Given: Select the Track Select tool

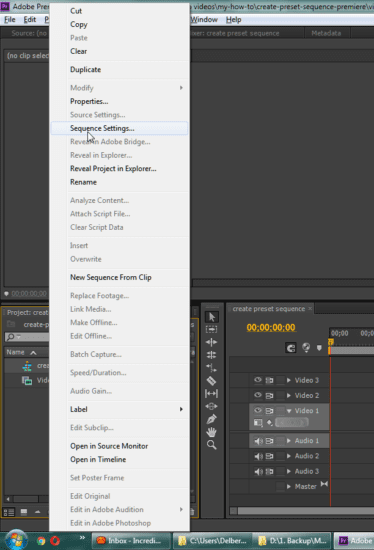Looking at the screenshot, I should (x=211, y=329).
